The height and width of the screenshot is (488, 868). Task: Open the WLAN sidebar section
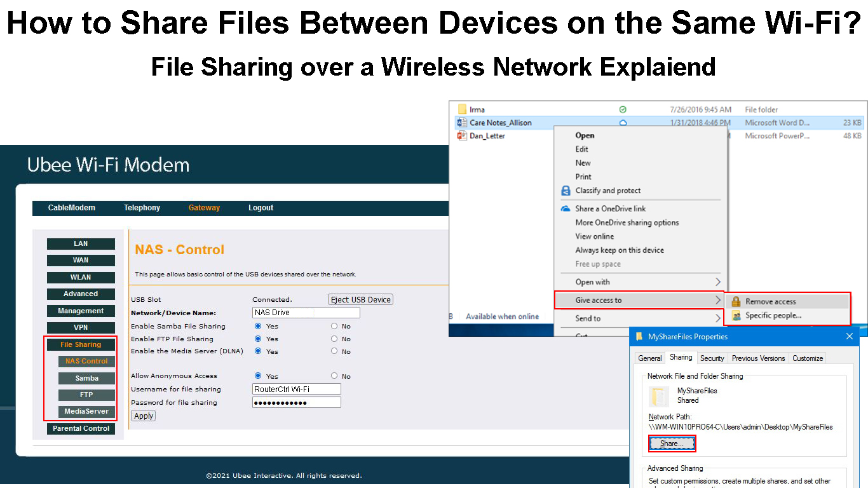point(81,278)
